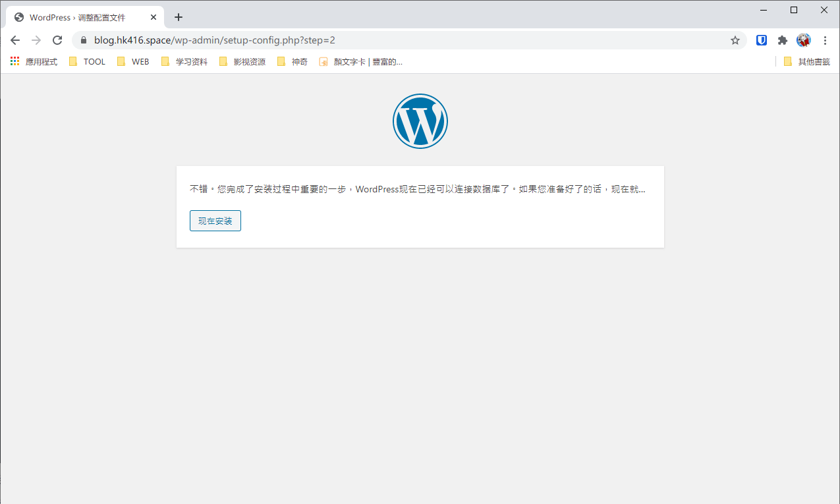Viewport: 840px width, 504px height.
Task: Open the 学习资料 bookmark folder
Action: pyautogui.click(x=184, y=61)
